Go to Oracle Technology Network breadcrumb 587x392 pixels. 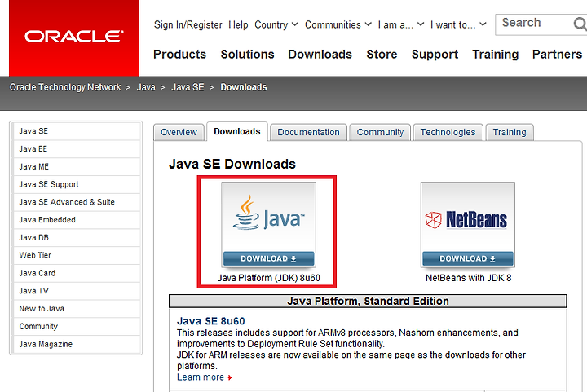point(65,87)
